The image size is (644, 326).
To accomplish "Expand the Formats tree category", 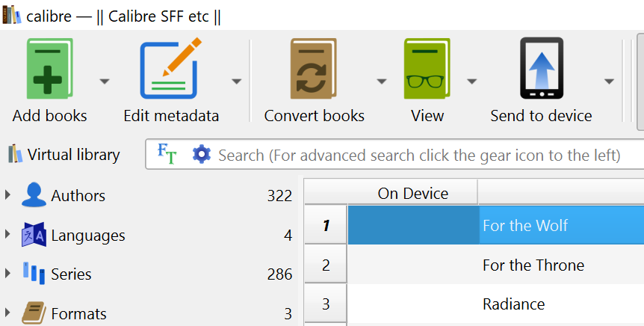I will tap(7, 313).
